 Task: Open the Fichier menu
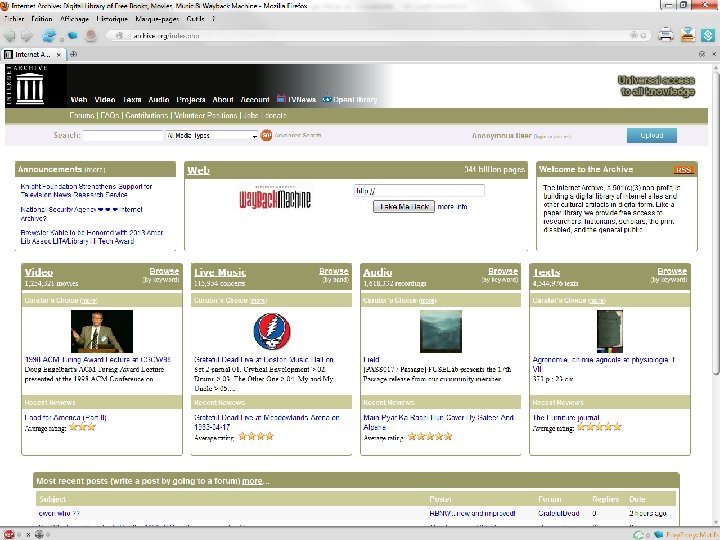coord(14,19)
